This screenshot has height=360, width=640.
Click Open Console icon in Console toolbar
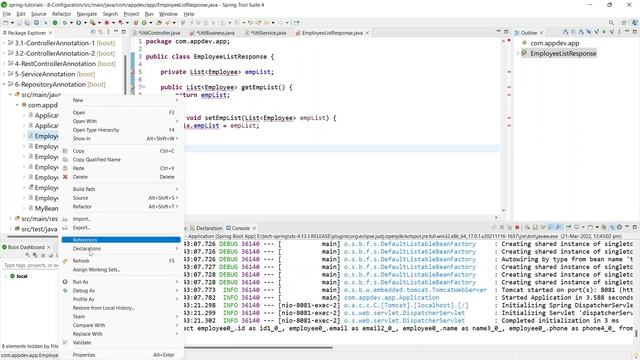tap(591, 227)
